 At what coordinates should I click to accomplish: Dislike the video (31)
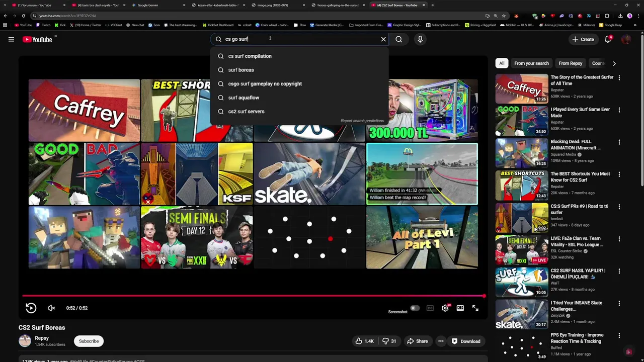point(389,341)
